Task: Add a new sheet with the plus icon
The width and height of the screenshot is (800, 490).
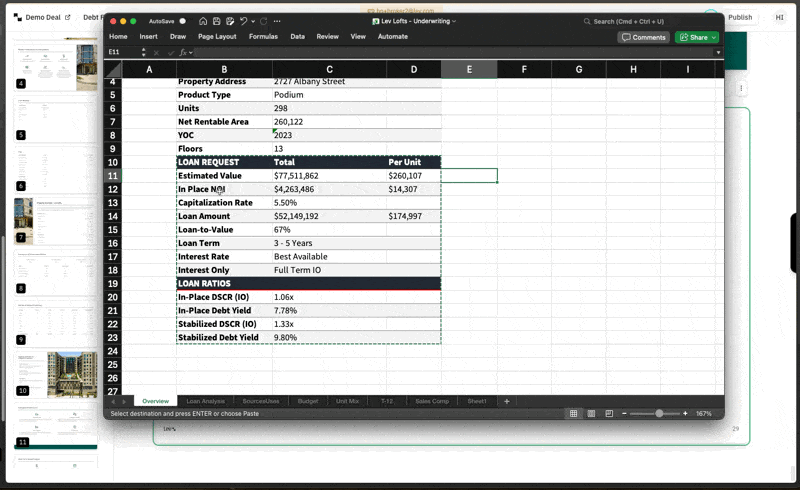Action: click(507, 401)
